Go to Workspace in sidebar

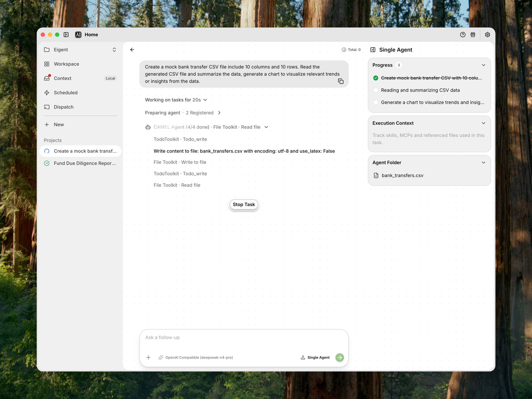tap(80, 64)
